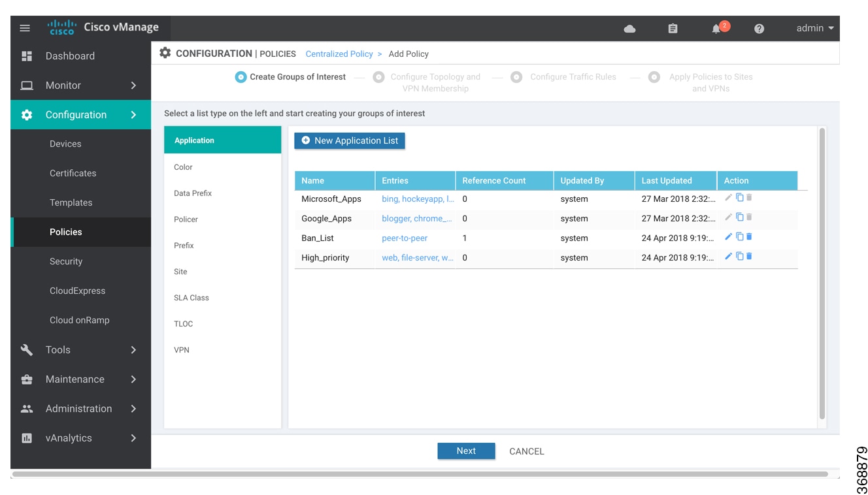Edit the Google_Apps list with pencil icon

tap(728, 217)
